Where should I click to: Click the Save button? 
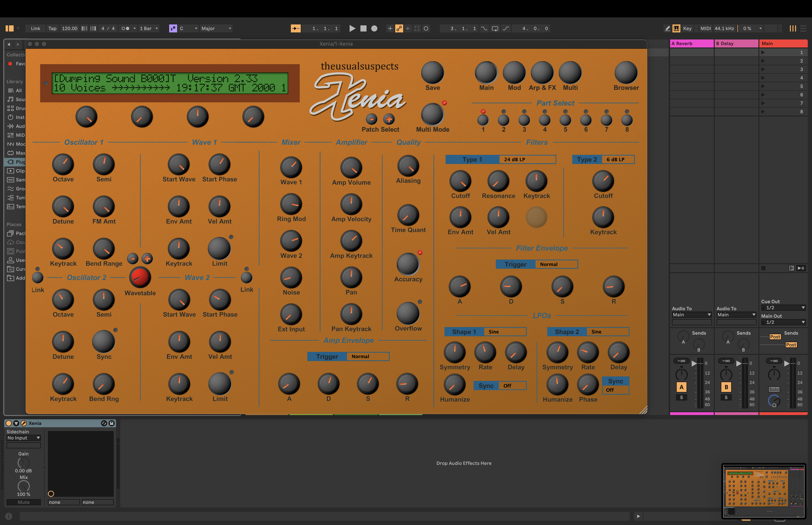tap(432, 73)
